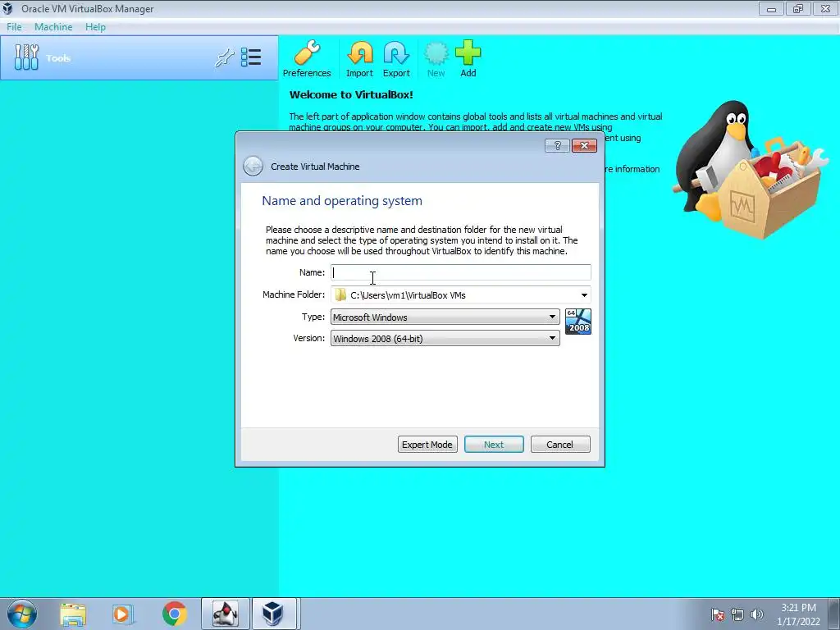Click the network tray icon
This screenshot has height=630, width=840.
tap(737, 614)
